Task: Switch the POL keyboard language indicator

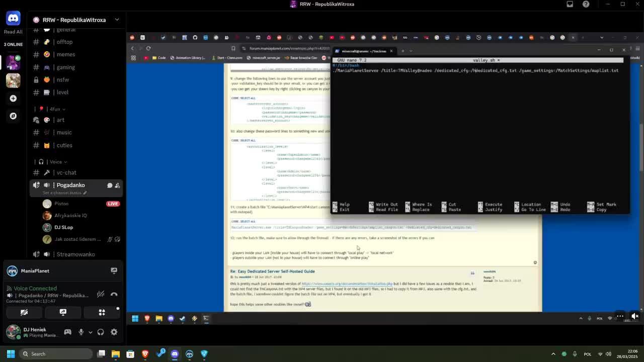Action: [x=587, y=354]
